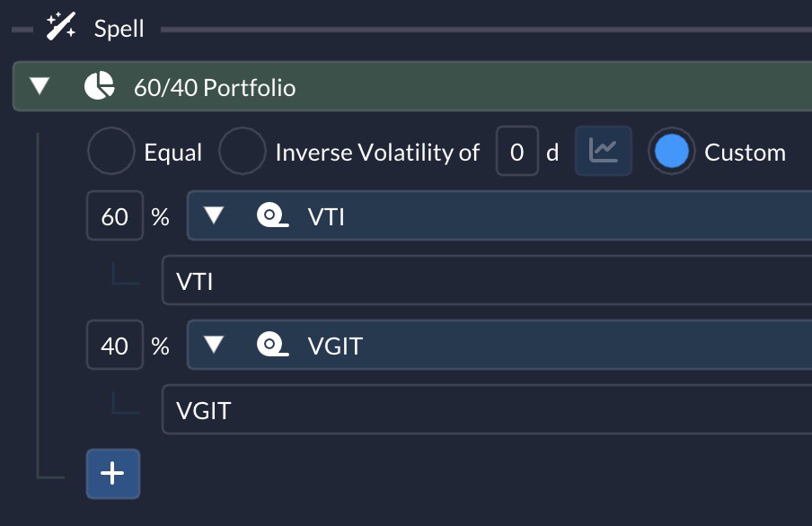Image resolution: width=812 pixels, height=526 pixels.
Task: Edit the 40 percent weight field
Action: [114, 345]
